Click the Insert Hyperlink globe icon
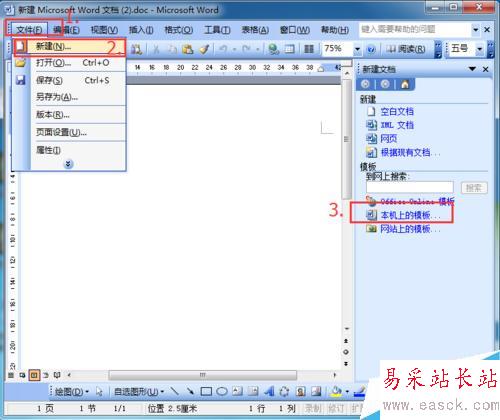This screenshot has height=420, width=500. [274, 49]
